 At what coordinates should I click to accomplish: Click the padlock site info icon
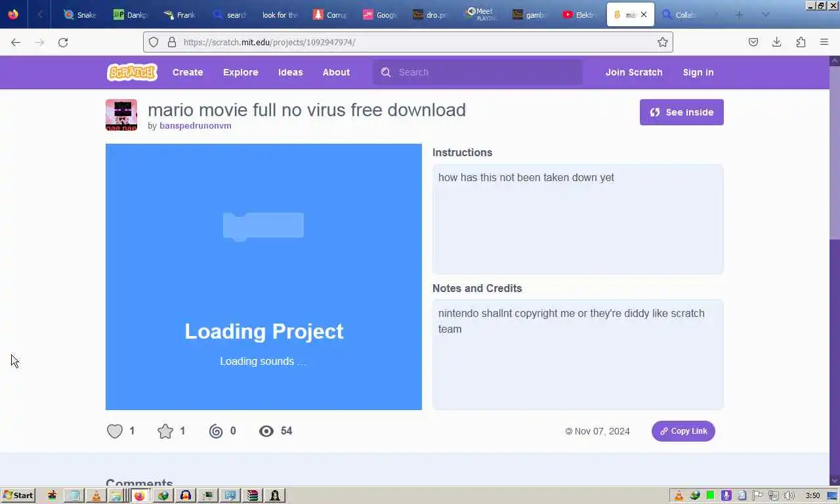pyautogui.click(x=172, y=42)
